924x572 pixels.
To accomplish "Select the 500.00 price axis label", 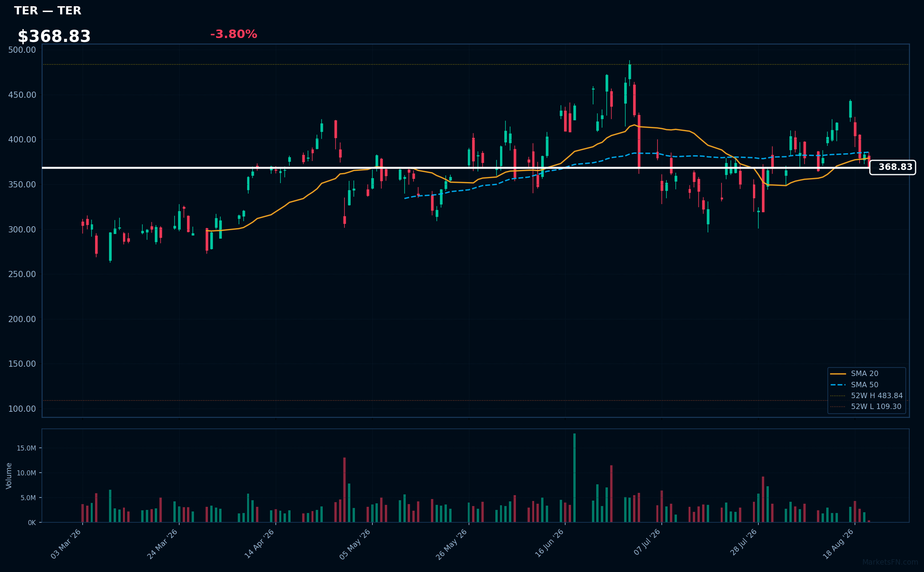I will 22,50.
